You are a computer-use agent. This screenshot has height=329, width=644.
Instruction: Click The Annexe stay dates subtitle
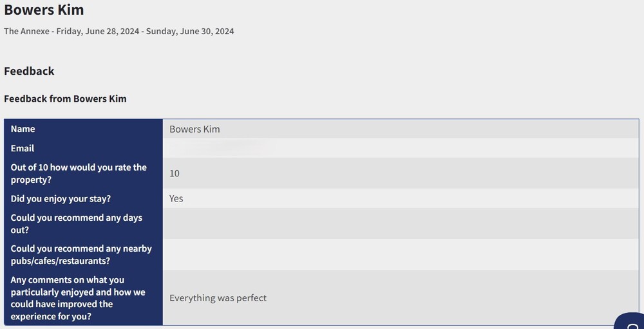pyautogui.click(x=118, y=31)
